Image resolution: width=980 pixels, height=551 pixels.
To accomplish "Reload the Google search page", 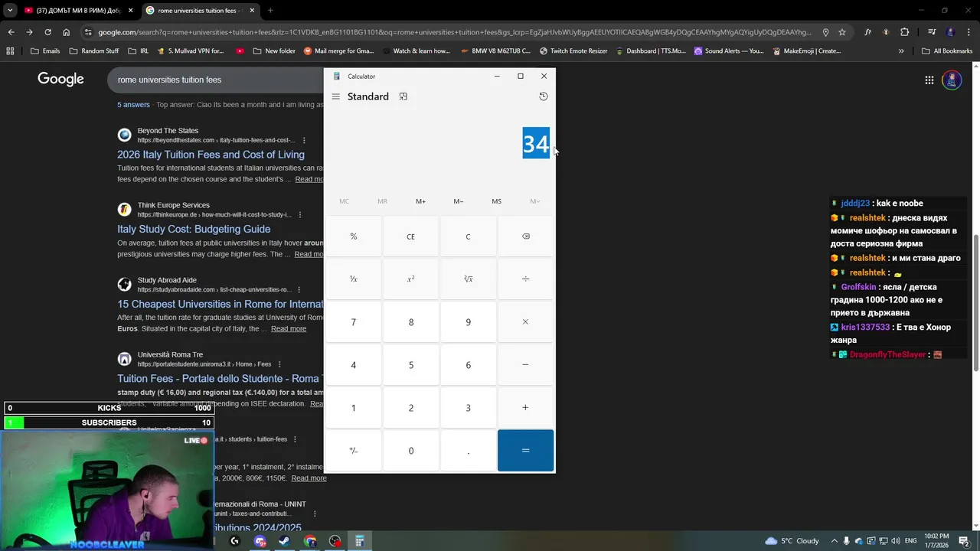I will (x=47, y=32).
